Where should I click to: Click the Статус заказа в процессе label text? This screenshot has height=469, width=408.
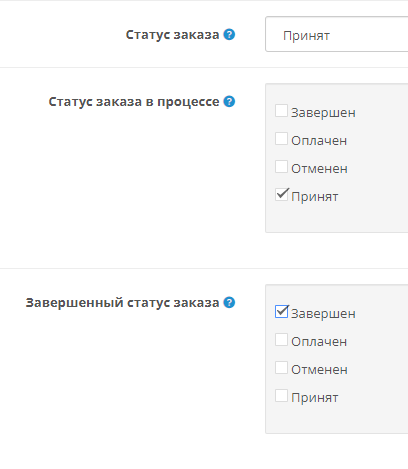(x=134, y=102)
